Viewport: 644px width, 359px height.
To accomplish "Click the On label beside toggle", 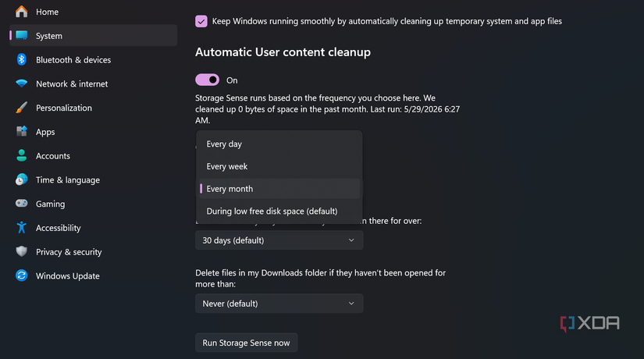I will click(x=232, y=80).
